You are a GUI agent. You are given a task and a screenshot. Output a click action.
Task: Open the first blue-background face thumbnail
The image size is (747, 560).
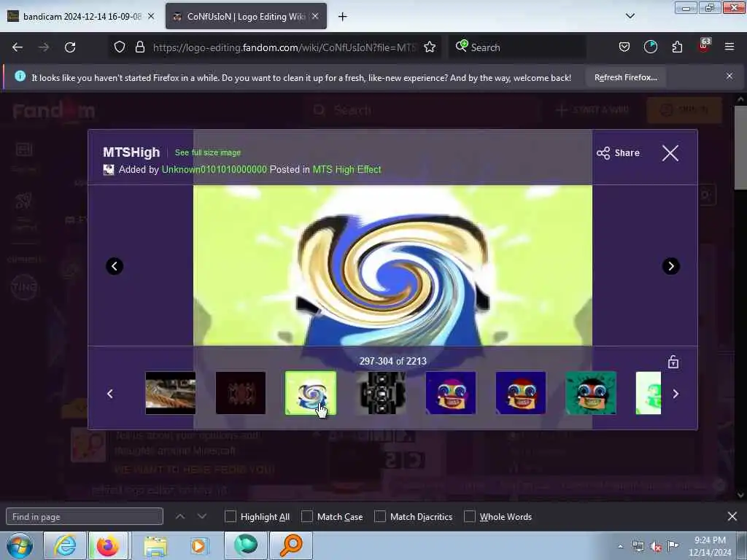coord(451,393)
